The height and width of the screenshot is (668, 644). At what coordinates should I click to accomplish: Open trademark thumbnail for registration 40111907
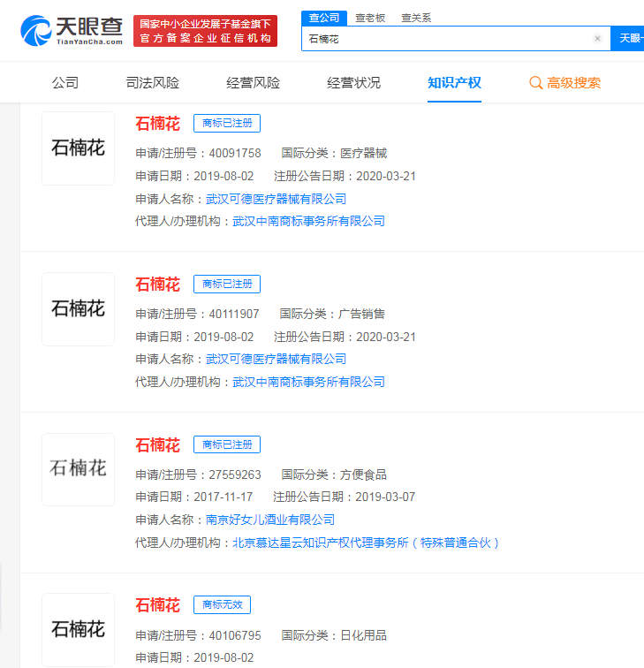click(78, 309)
